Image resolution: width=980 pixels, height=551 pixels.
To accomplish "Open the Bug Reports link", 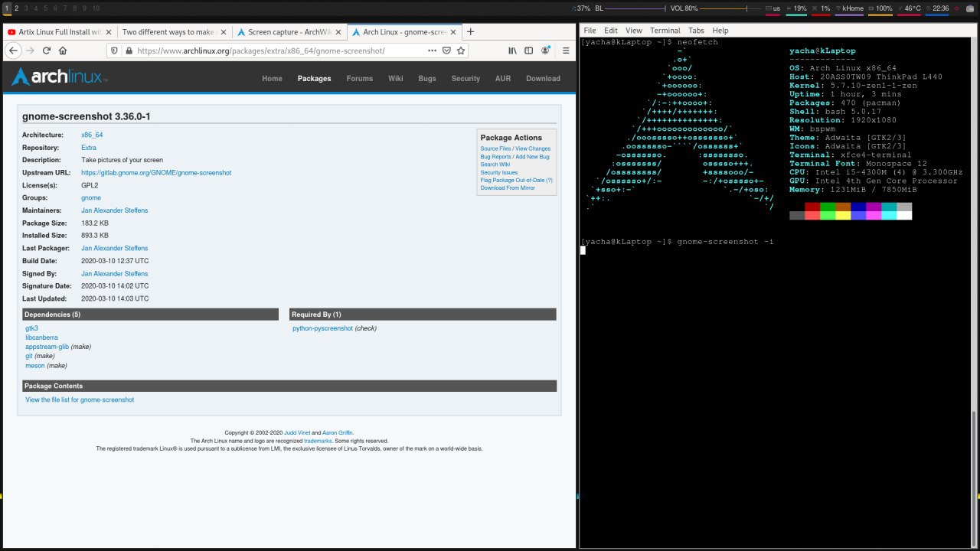I will [495, 157].
